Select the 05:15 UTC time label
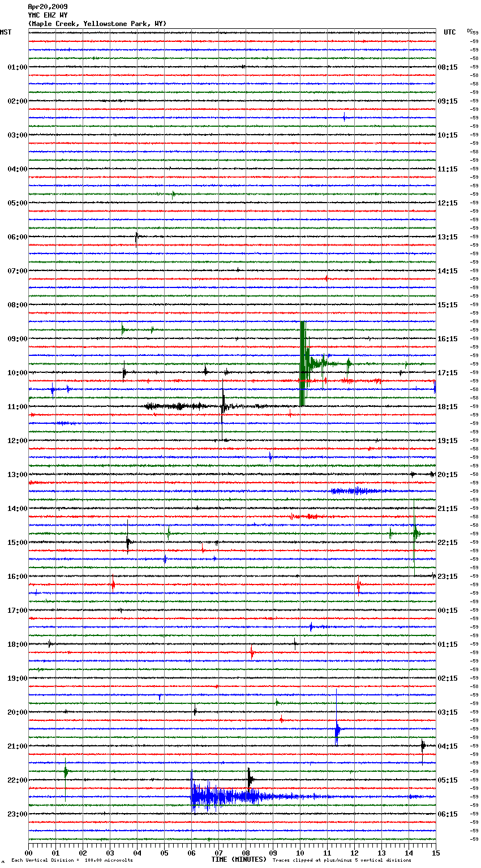Screen dimensions: 481x868 tap(448, 780)
